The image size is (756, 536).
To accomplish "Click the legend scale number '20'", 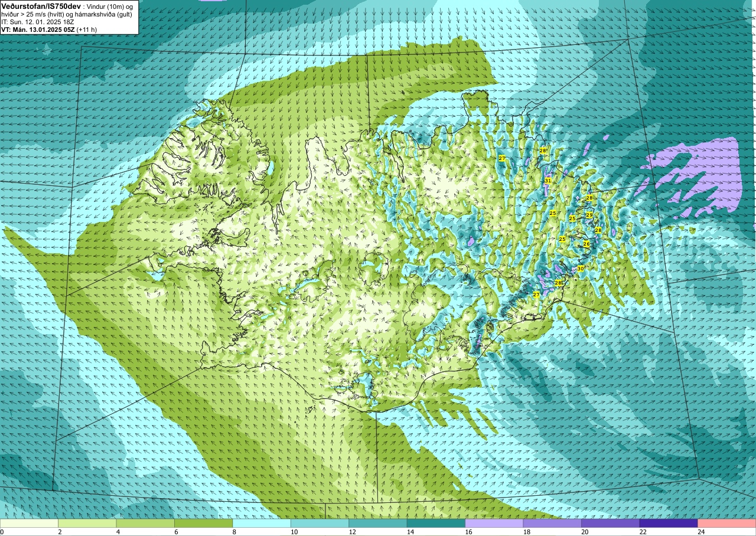I will (585, 532).
